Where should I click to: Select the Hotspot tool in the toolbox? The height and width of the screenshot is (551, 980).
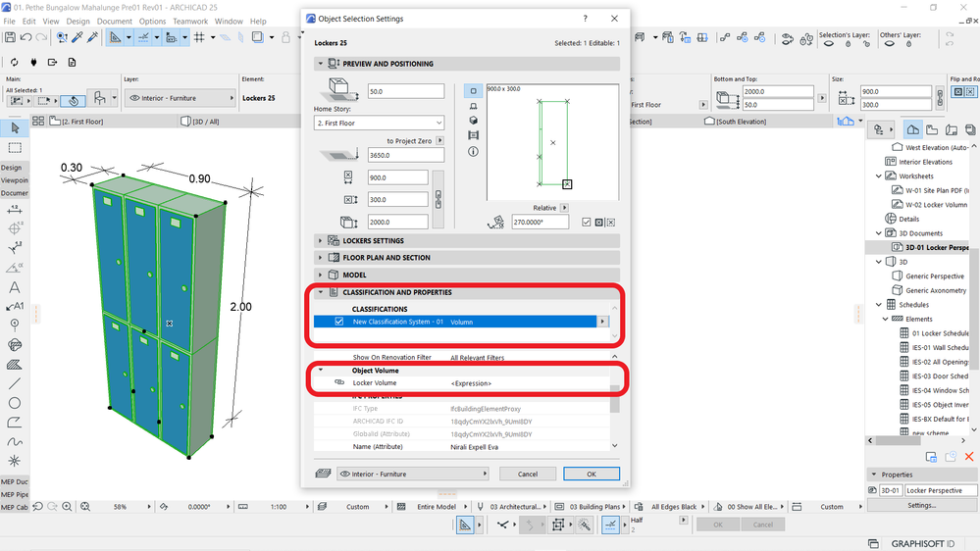coord(15,461)
